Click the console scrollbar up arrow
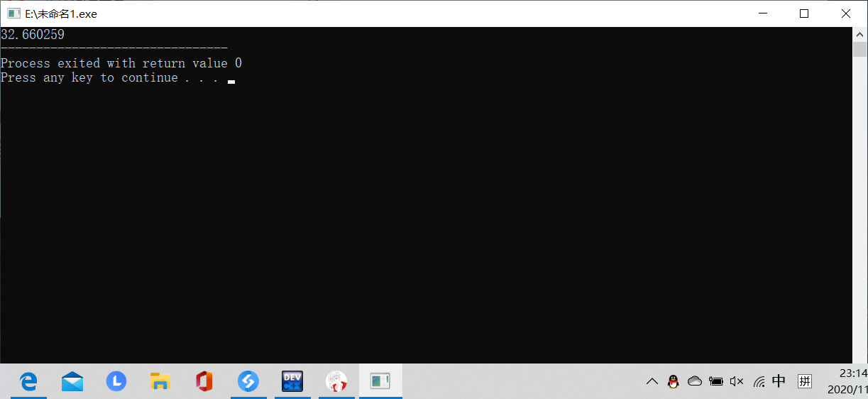Screen dimensions: 868x399 pyautogui.click(x=859, y=33)
